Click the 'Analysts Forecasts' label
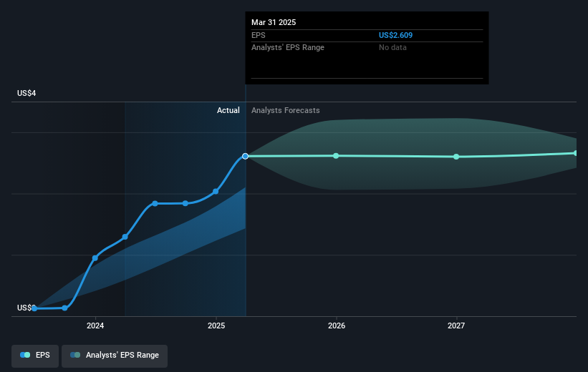 click(x=285, y=110)
